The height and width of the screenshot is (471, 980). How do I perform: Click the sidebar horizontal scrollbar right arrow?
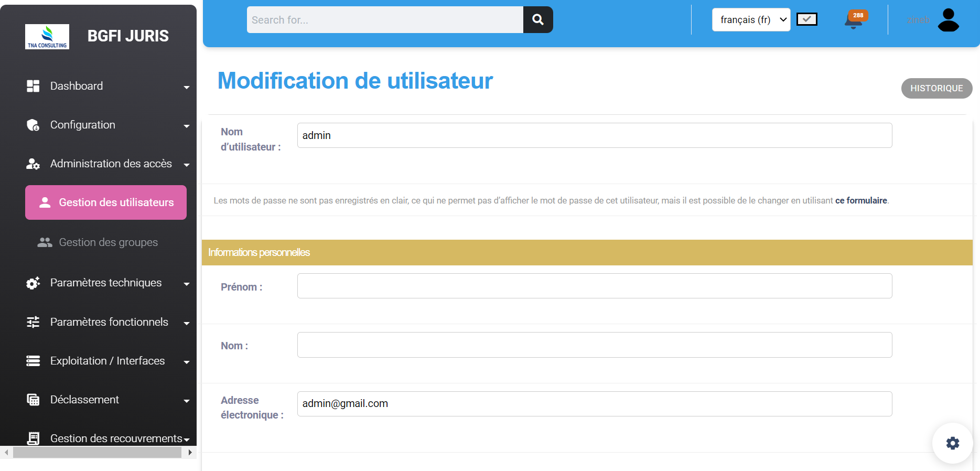(x=190, y=452)
